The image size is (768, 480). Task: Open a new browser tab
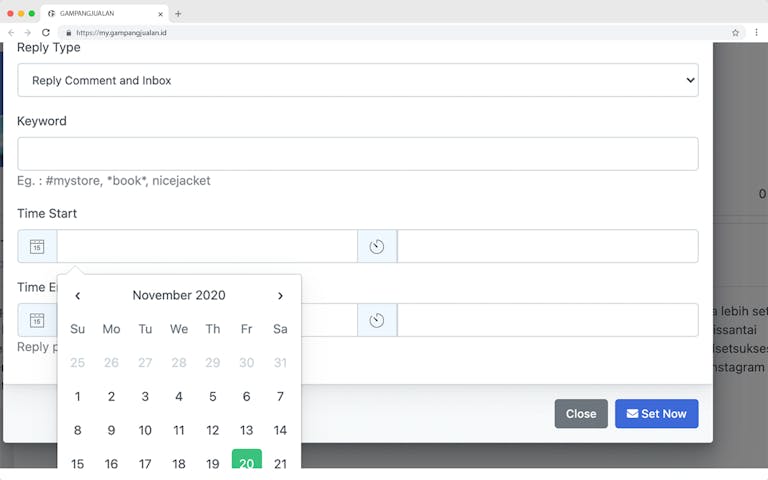(x=178, y=14)
